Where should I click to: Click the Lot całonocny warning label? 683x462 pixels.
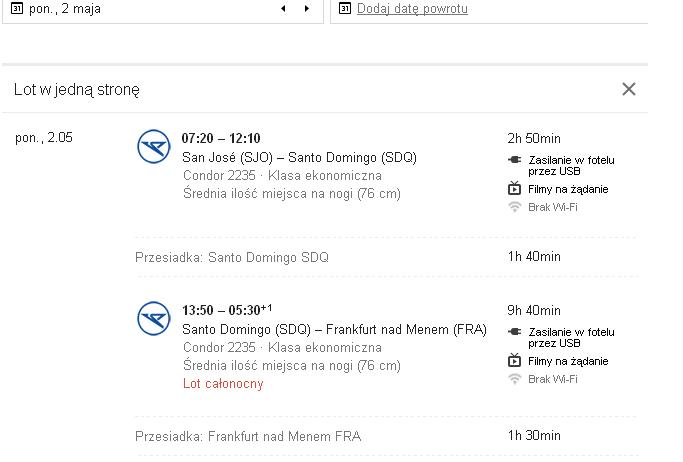click(x=223, y=384)
